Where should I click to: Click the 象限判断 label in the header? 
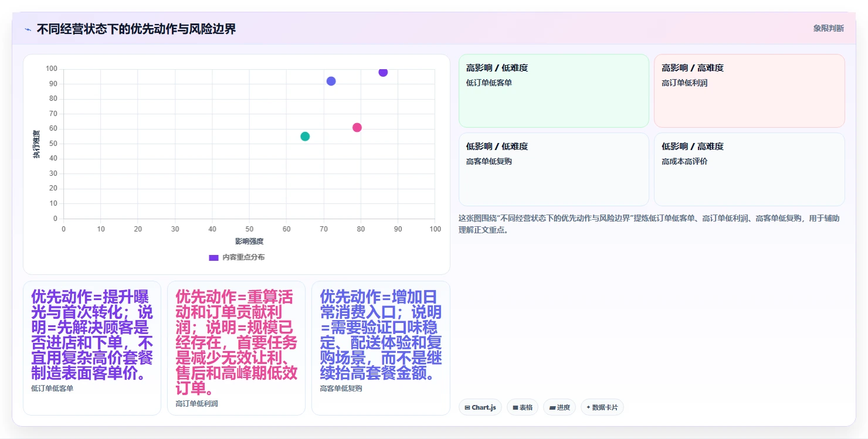click(828, 28)
